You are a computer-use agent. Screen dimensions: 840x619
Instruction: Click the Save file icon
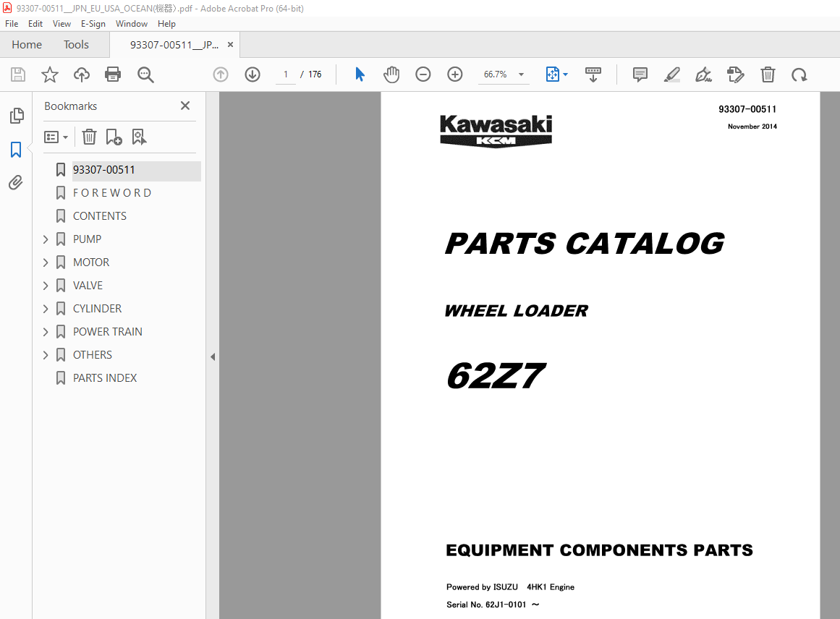click(x=18, y=74)
